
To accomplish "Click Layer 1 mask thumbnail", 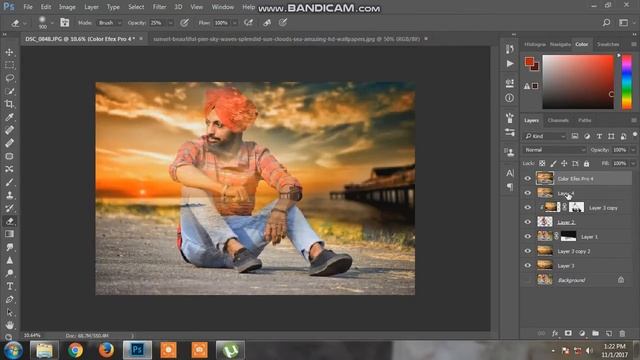I will pos(569,236).
